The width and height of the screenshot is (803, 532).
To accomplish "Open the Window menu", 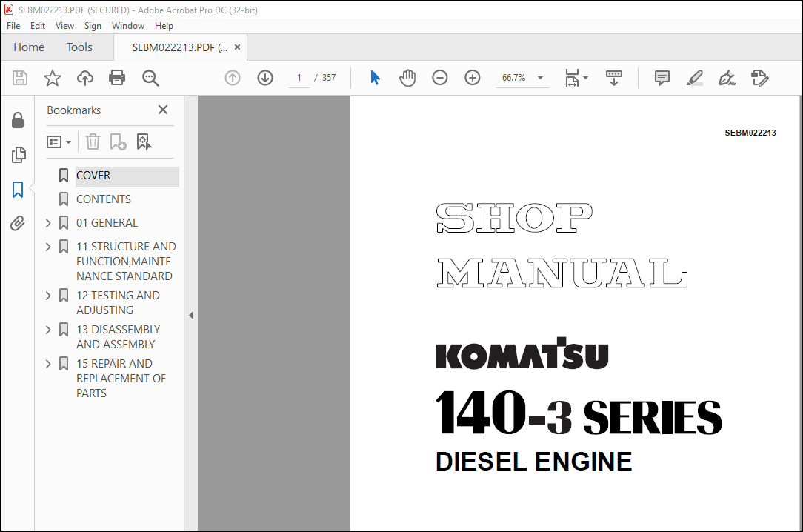I will click(x=128, y=26).
